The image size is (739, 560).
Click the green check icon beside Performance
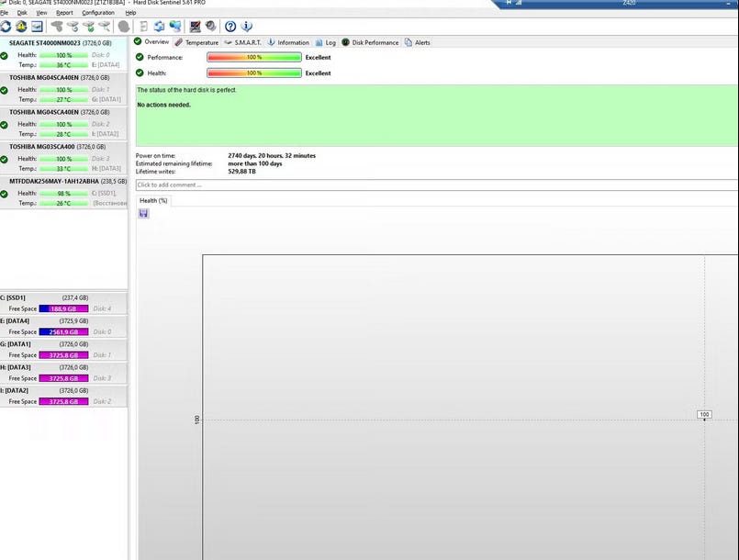140,57
